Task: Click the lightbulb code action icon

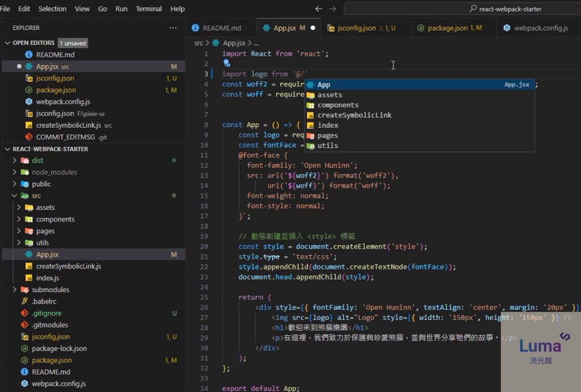Action: pos(226,64)
